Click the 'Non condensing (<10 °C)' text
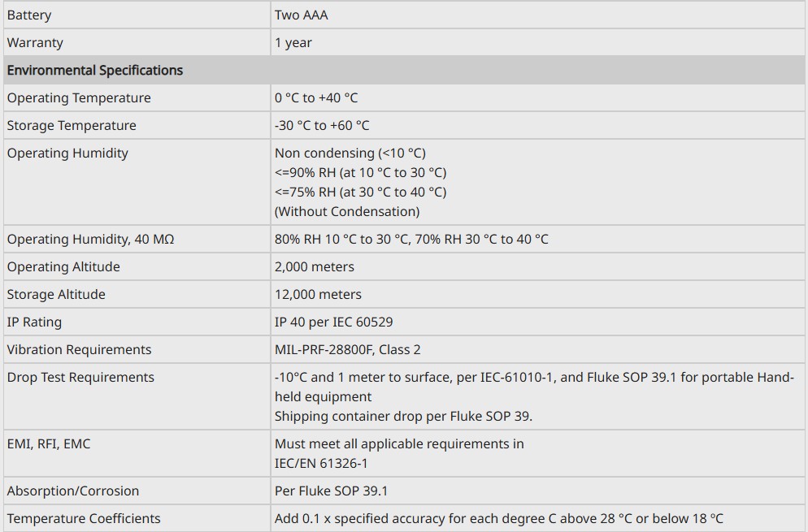Viewport: 808px width, 532px height. click(350, 153)
